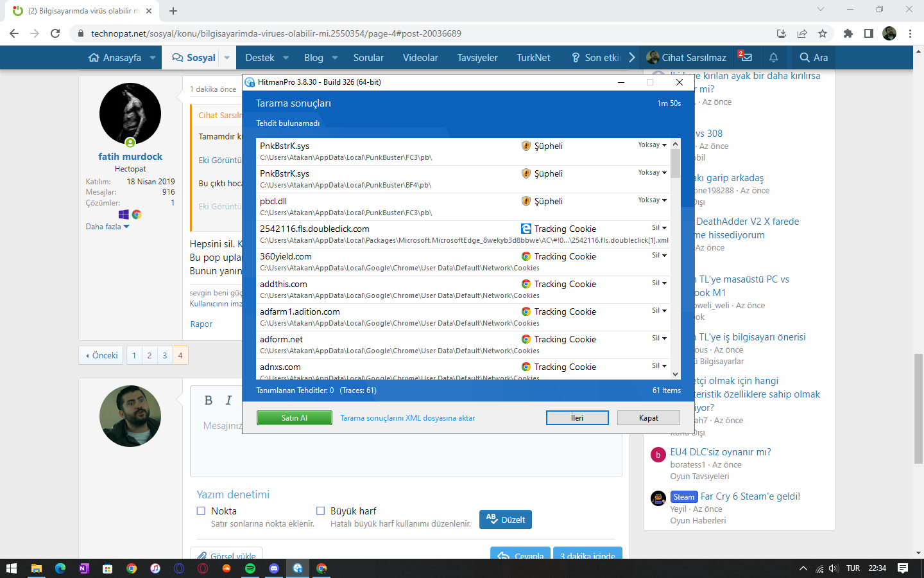
Task: Open the Tavsiyeler navigation item
Action: [477, 58]
